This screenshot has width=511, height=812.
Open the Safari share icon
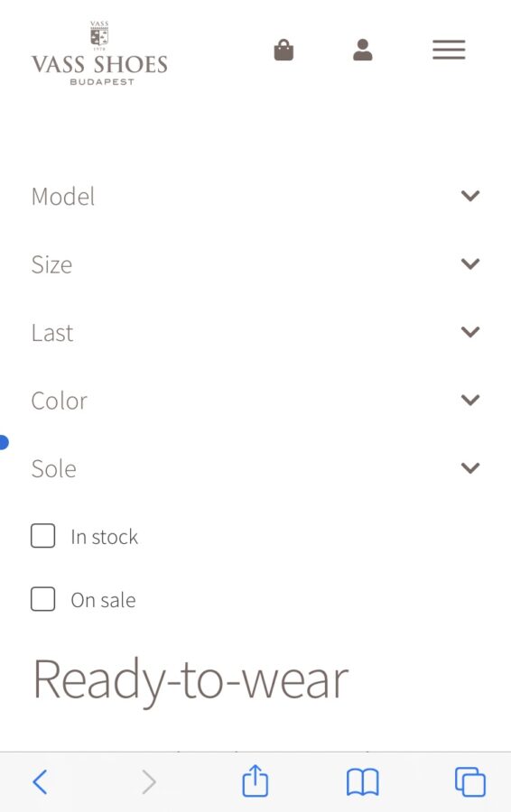255,780
